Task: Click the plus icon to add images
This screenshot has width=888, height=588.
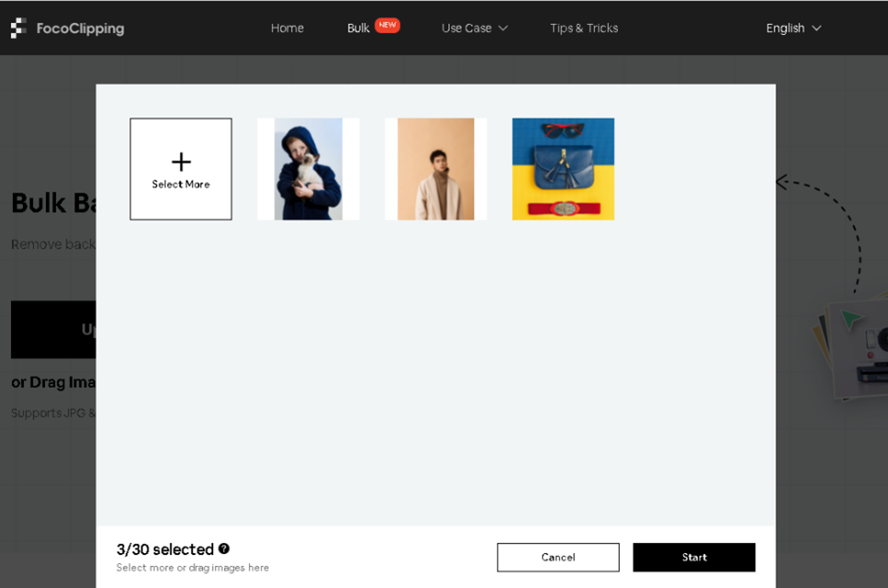Action: [181, 162]
